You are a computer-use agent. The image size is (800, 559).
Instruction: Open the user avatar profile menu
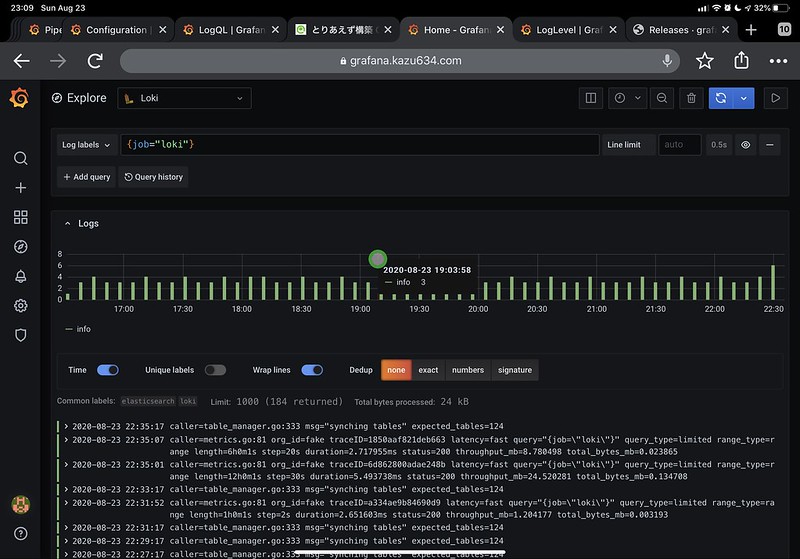[x=20, y=504]
